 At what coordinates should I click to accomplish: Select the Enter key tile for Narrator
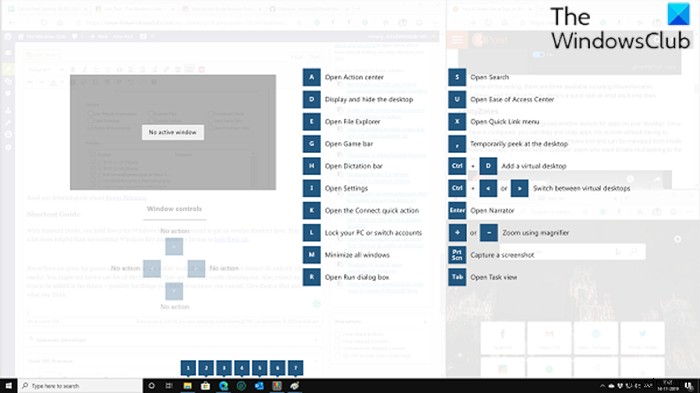pyautogui.click(x=457, y=210)
